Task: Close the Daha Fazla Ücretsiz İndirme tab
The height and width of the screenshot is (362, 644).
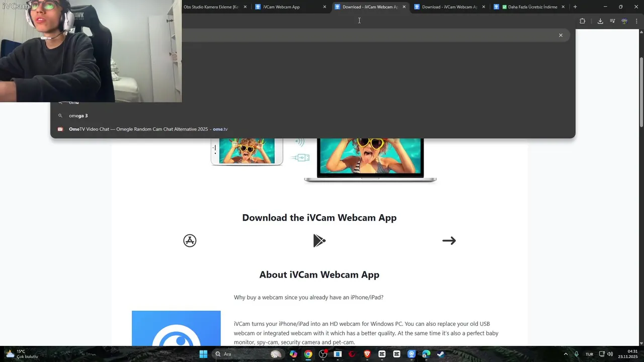Action: coord(563,7)
